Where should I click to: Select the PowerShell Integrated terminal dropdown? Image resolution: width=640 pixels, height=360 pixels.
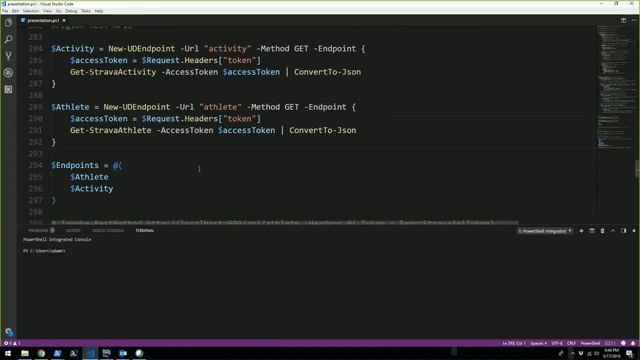tap(545, 231)
